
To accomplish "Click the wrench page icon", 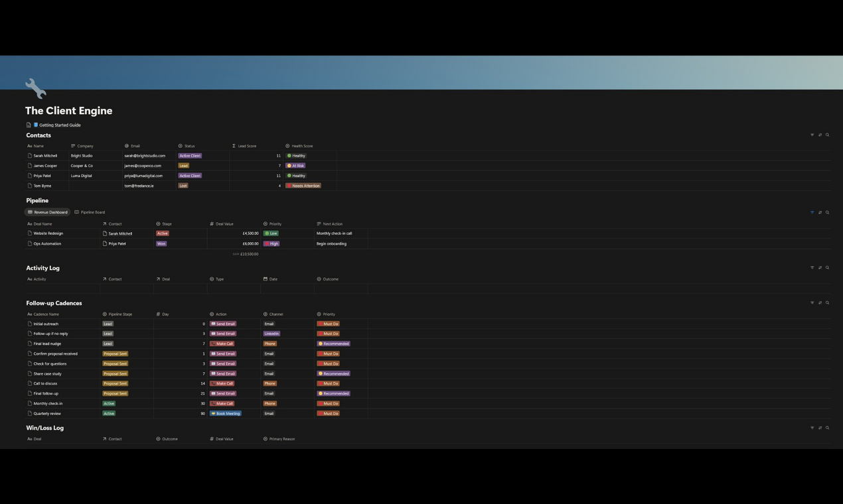I will 36,88.
